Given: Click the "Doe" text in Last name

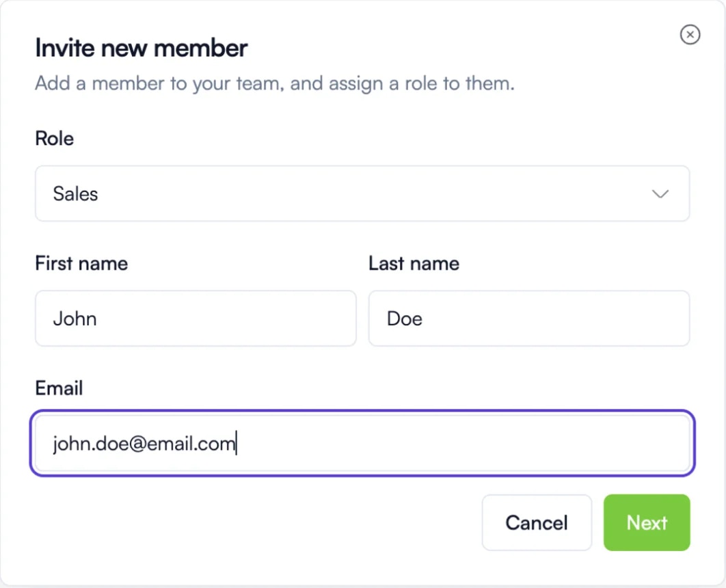Looking at the screenshot, I should coord(404,319).
